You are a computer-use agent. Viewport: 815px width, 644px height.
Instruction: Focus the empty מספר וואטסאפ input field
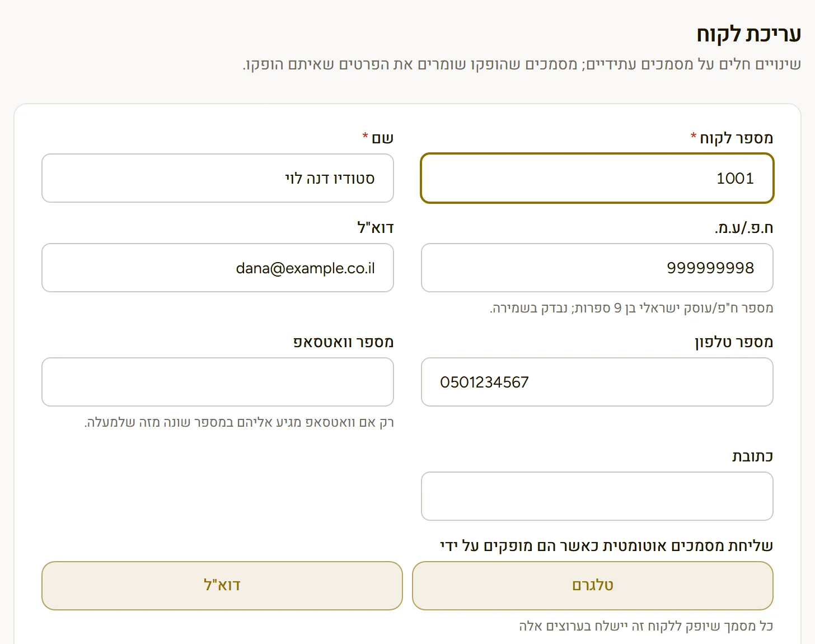click(x=218, y=382)
